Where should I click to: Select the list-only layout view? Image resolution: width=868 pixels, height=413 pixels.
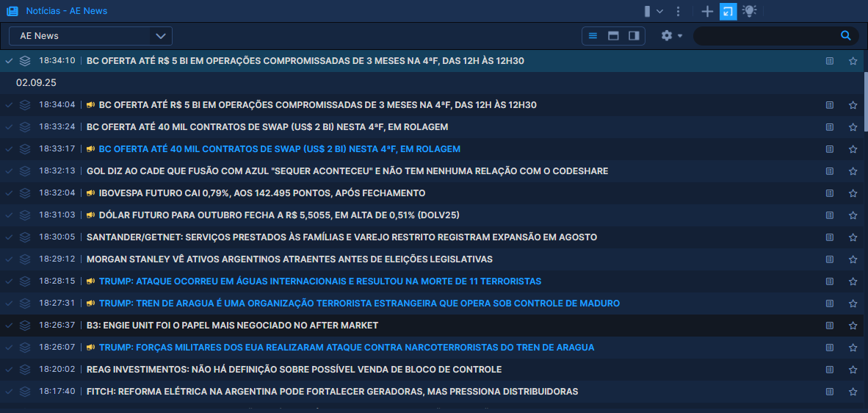(x=593, y=36)
